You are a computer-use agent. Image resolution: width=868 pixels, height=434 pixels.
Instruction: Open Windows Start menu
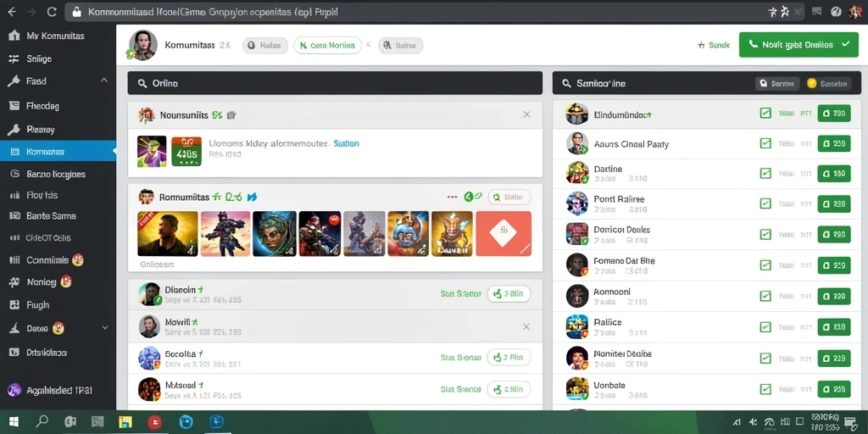pyautogui.click(x=14, y=422)
